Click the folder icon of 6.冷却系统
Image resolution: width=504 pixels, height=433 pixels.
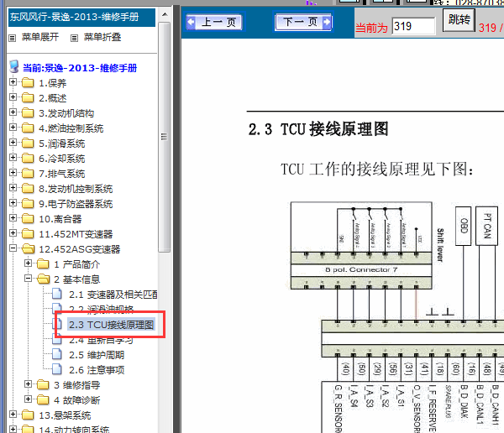(x=28, y=159)
